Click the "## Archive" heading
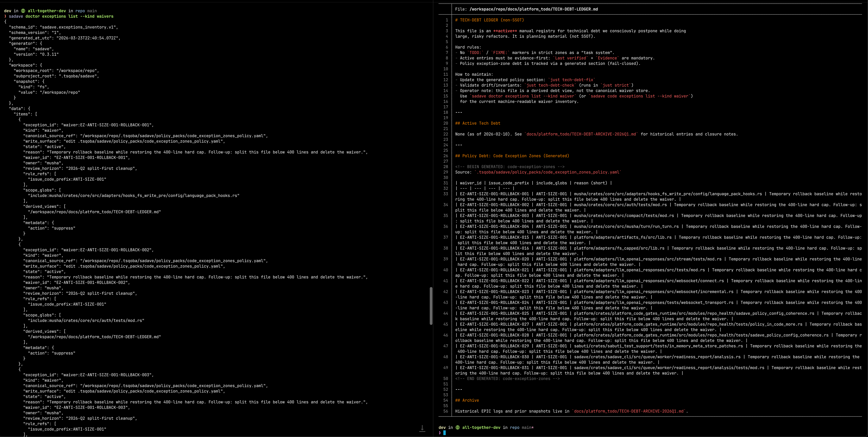 [467, 400]
